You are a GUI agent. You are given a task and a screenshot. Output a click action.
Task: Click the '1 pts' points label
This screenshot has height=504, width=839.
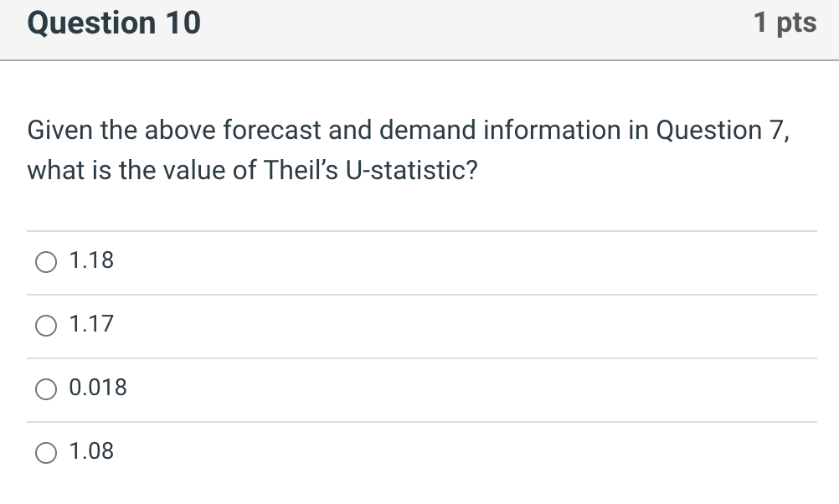coord(785,23)
